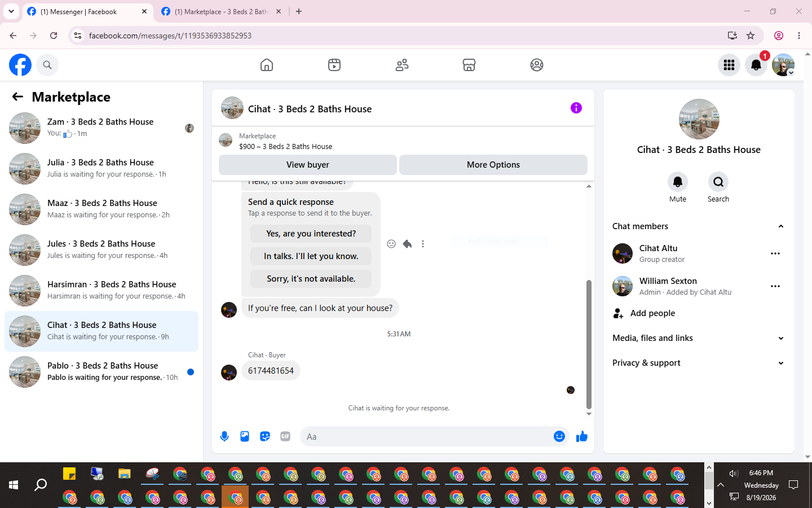Open the $900 – 3 Beds 2 Baths House listing
Screen dimensions: 812x508
click(285, 146)
